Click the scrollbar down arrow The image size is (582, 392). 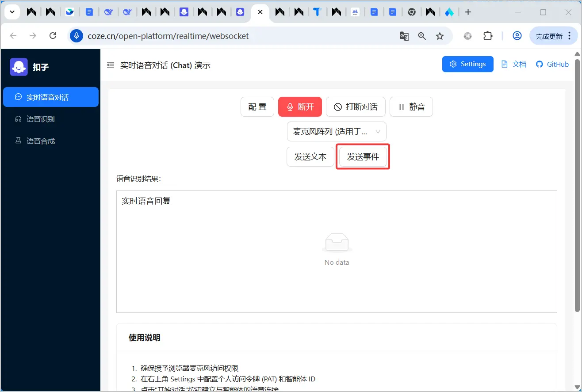click(577, 388)
